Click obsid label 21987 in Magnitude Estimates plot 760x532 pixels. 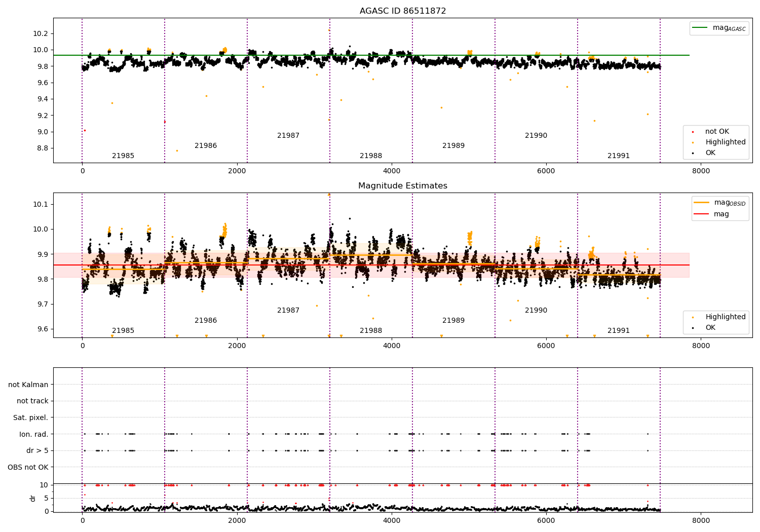[x=288, y=311]
